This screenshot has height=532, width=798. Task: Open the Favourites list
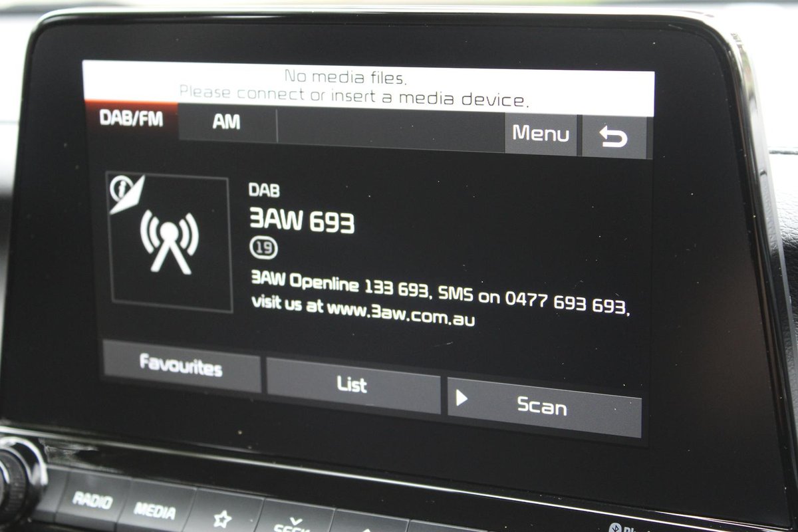tap(181, 366)
